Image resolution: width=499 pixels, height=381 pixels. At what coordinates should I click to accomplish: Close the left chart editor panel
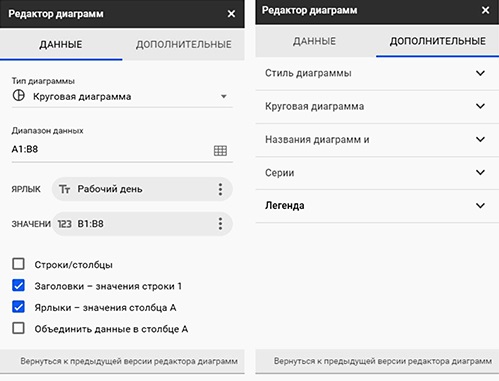coord(231,14)
